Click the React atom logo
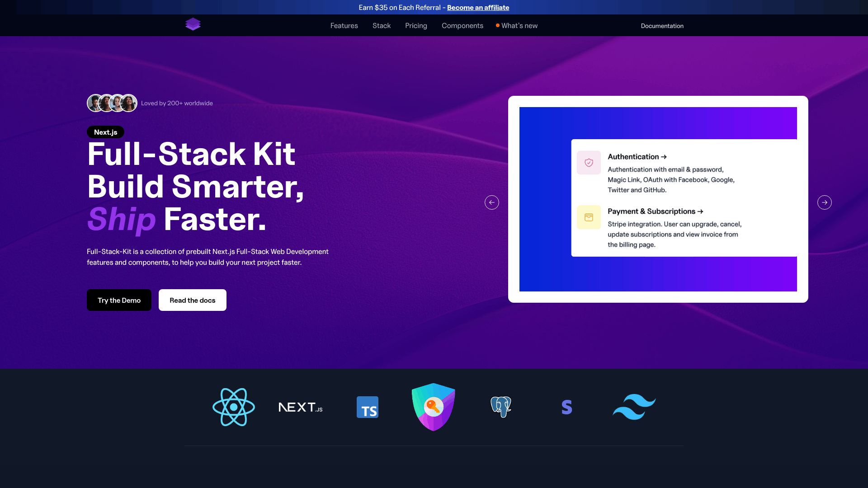Image resolution: width=868 pixels, height=488 pixels. 234,407
